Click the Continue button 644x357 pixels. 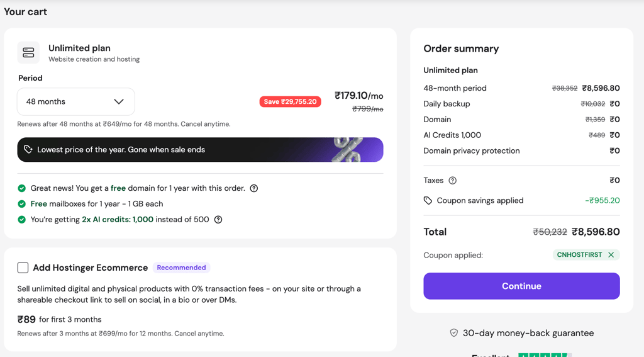click(521, 286)
